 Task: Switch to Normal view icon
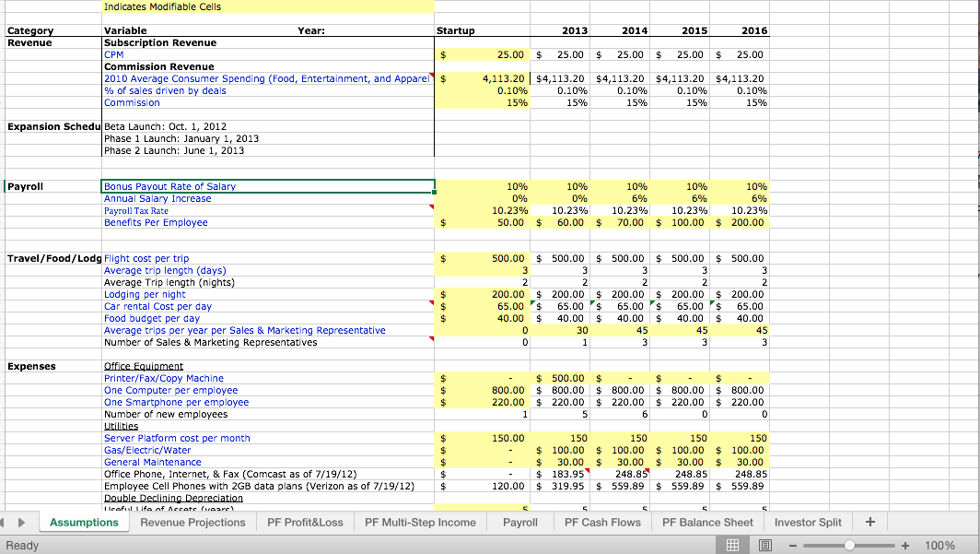point(733,545)
